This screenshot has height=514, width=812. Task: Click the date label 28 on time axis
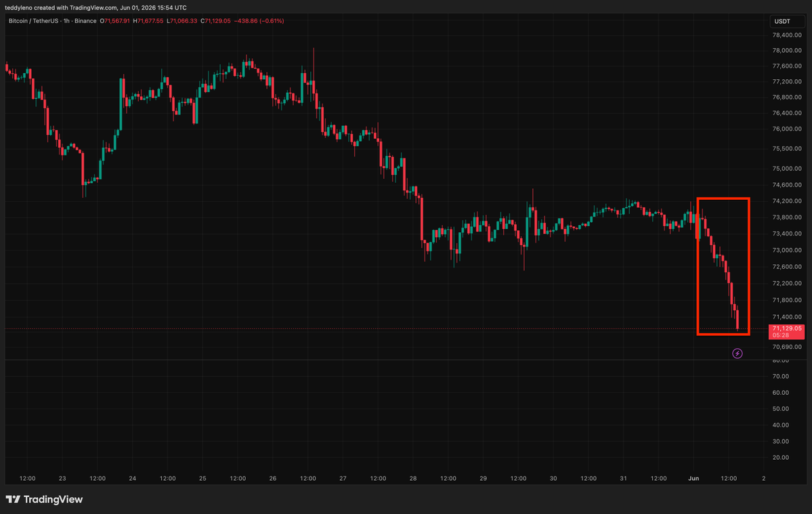[x=412, y=479]
